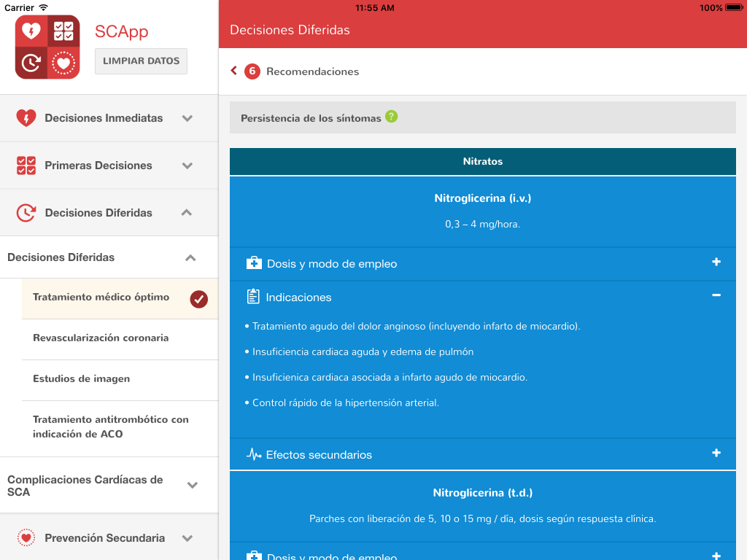Open the Primeras Decisiones menu label
Image resolution: width=747 pixels, height=560 pixels.
click(98, 166)
